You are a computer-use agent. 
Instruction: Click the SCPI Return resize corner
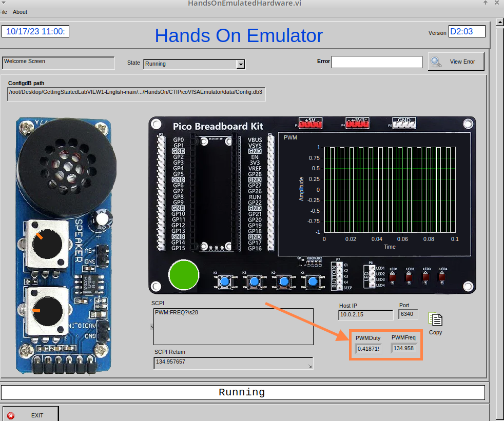coord(310,366)
